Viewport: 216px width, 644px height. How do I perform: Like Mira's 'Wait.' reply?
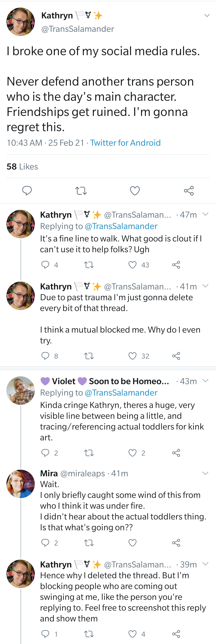click(x=132, y=543)
